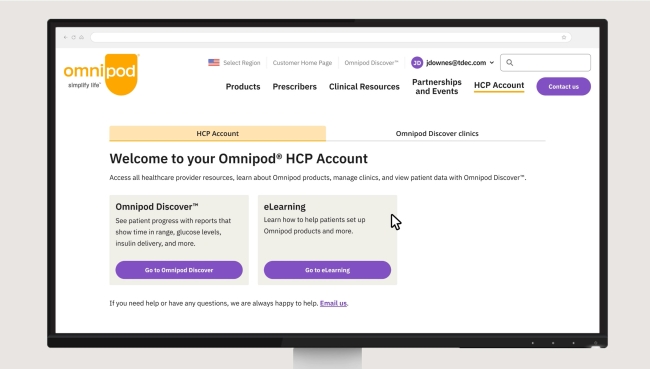The width and height of the screenshot is (650, 369).
Task: Click the browser back arrow icon
Action: tap(65, 37)
